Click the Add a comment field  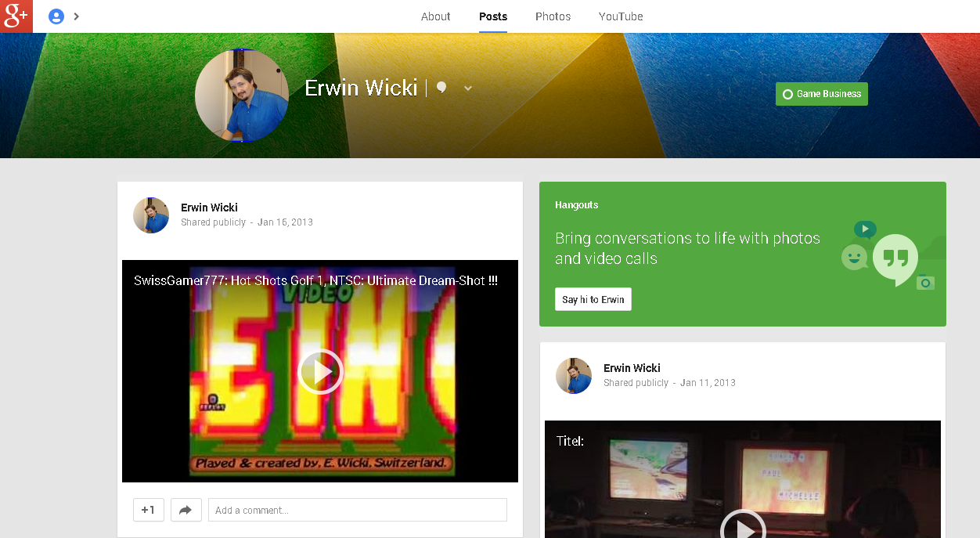357,510
